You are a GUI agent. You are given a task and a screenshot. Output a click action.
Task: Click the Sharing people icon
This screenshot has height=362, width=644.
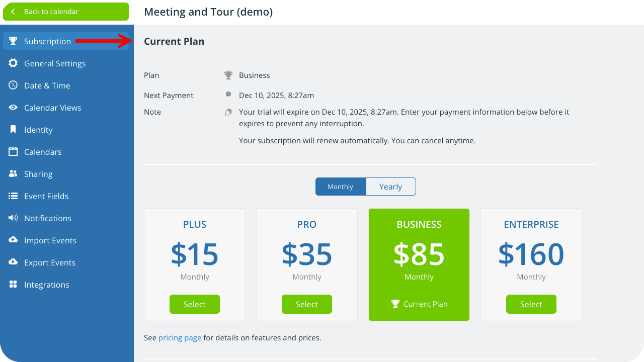(13, 174)
